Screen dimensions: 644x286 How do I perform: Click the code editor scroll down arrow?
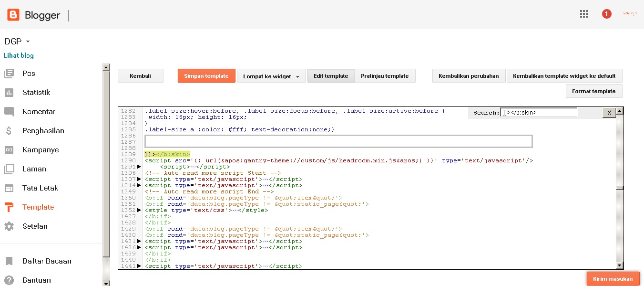620,265
